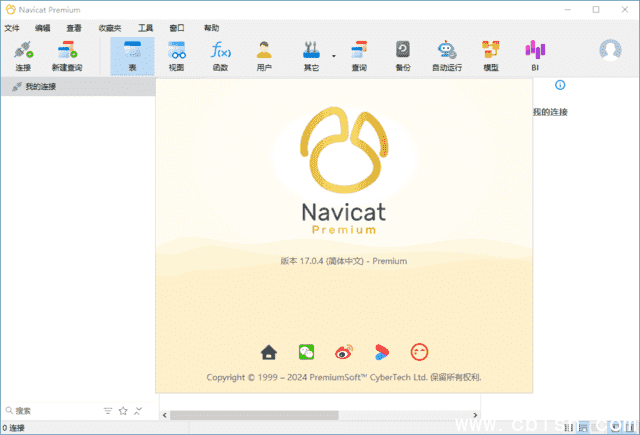Switch to detail view in status bar

tap(584, 427)
